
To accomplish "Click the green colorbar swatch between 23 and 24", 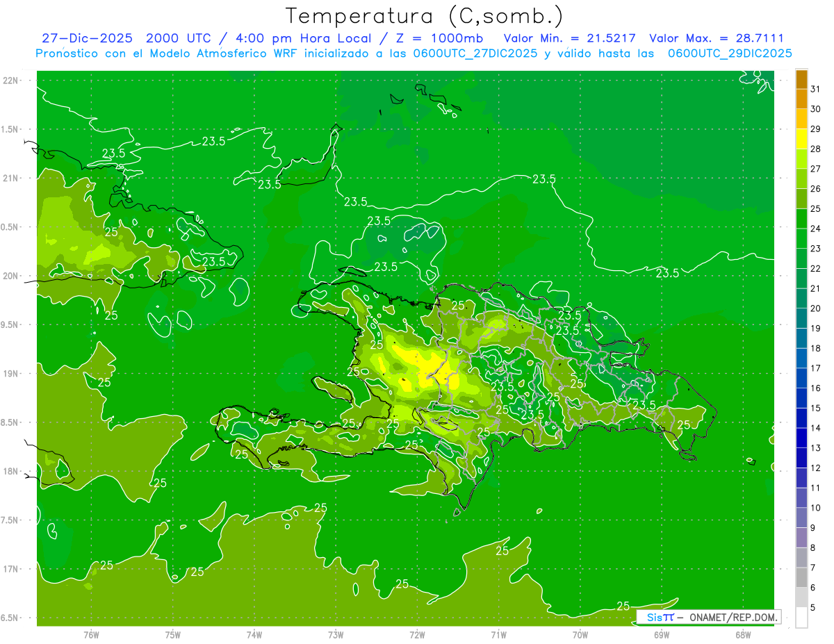I will pyautogui.click(x=801, y=239).
